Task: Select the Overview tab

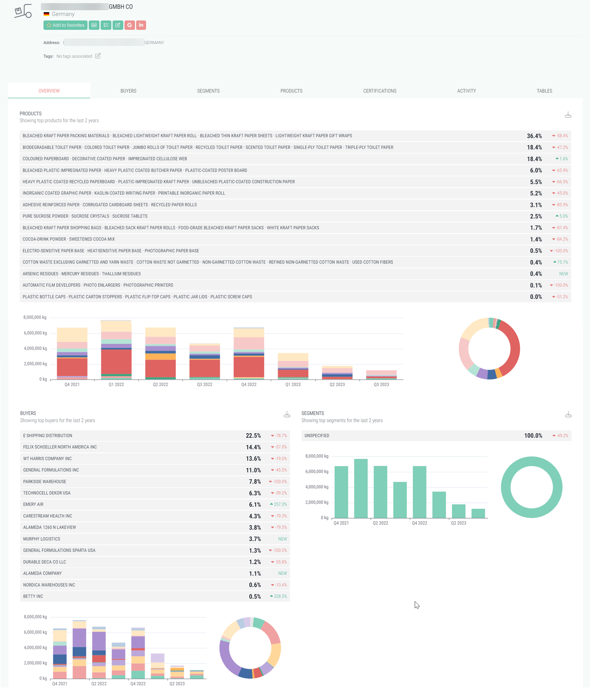Action: click(x=49, y=91)
